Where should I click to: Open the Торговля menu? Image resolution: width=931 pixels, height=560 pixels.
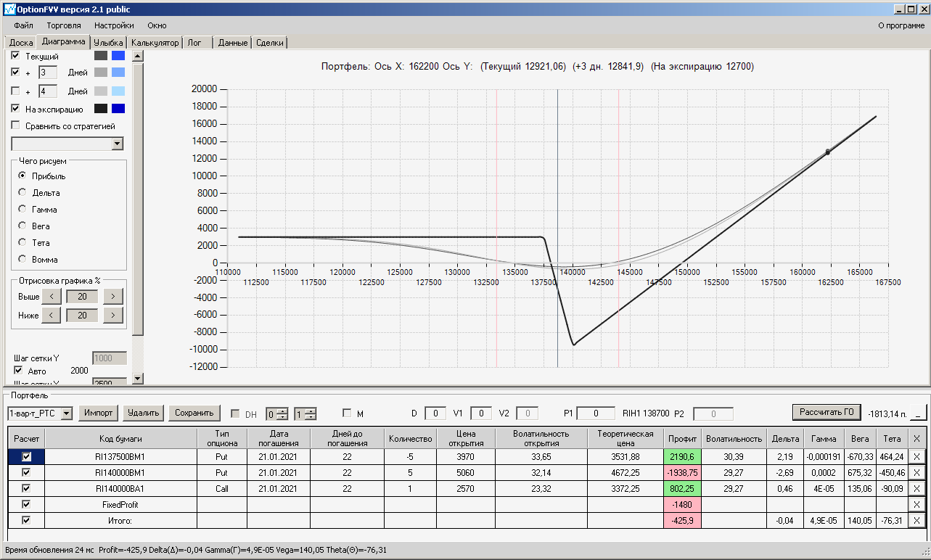(x=64, y=25)
